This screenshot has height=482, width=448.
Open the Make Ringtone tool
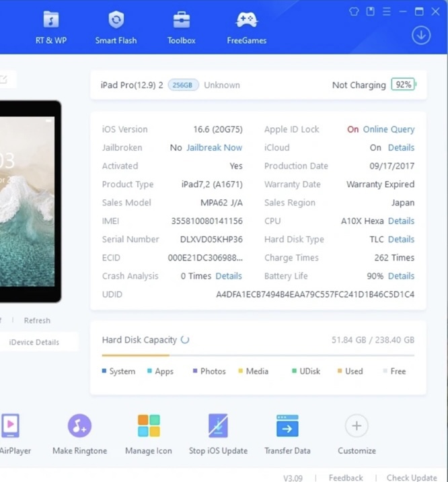pos(79,434)
